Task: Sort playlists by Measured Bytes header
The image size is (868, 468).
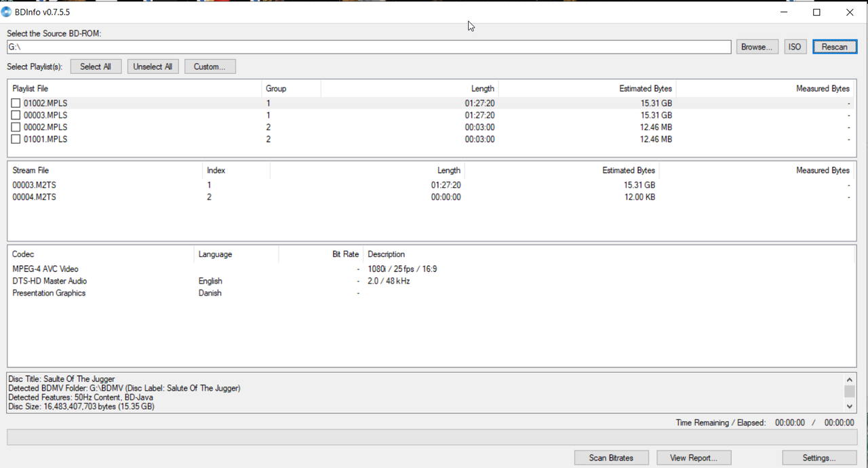Action: (x=765, y=89)
